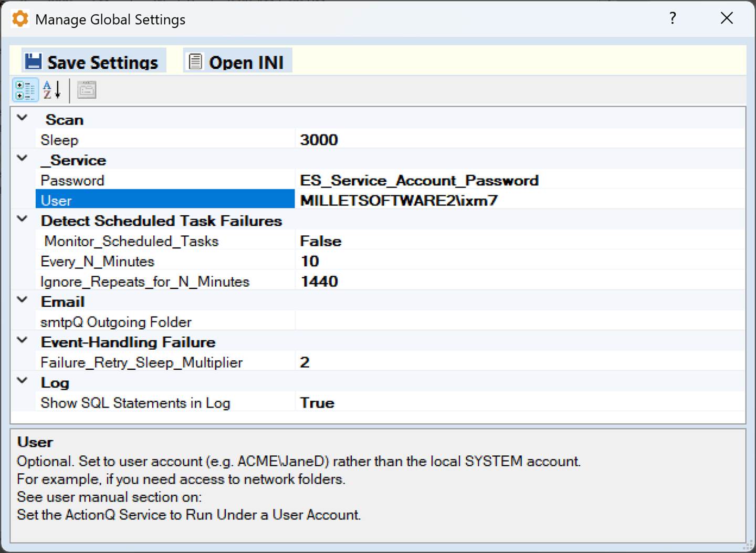The width and height of the screenshot is (756, 553).
Task: Edit the value 1440
Action: coord(519,281)
